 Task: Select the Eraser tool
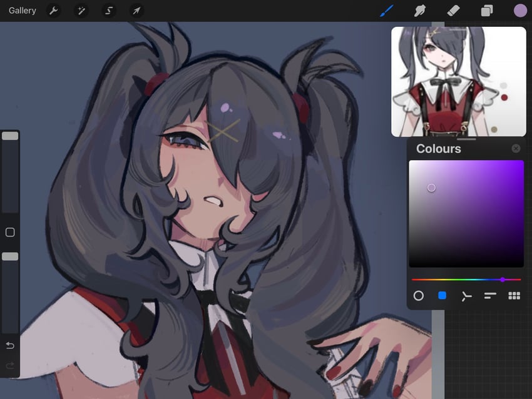453,11
